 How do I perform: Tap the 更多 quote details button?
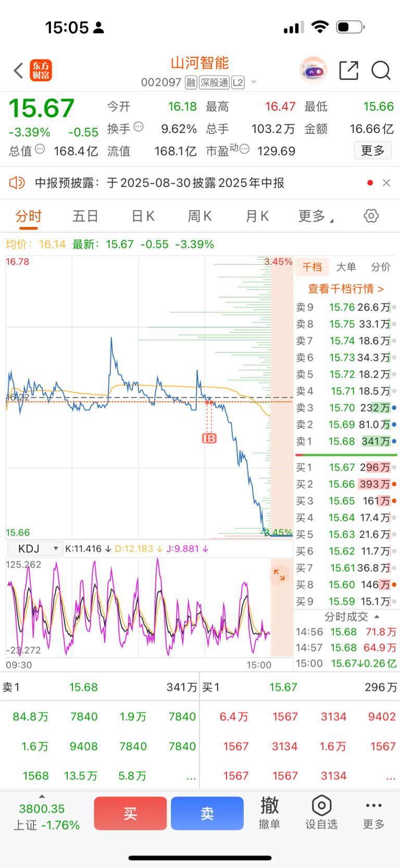pos(373,151)
